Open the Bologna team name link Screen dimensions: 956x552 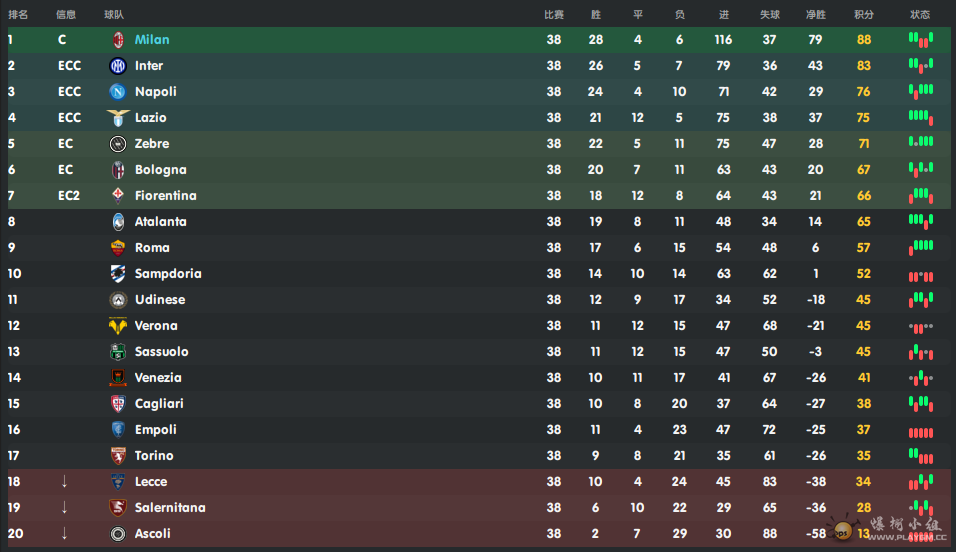point(160,170)
